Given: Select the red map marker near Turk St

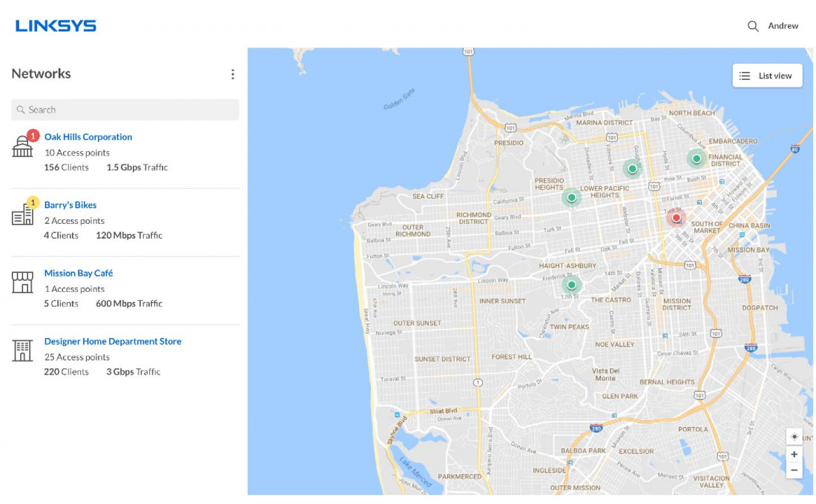Looking at the screenshot, I should 676,218.
